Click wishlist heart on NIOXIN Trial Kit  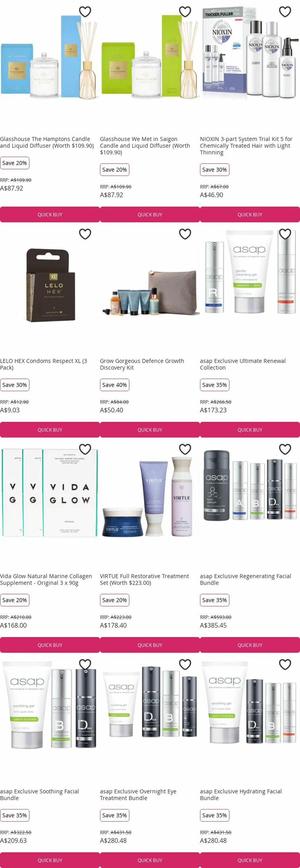coord(285,12)
